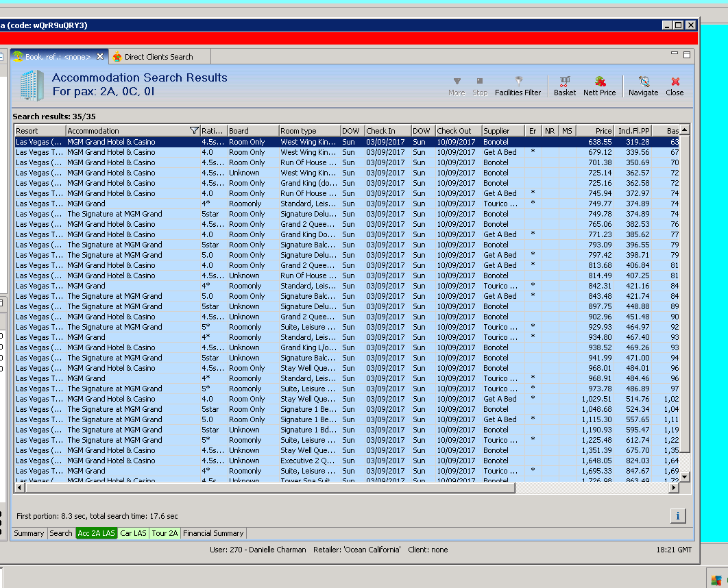Sort by Room type column header

310,131
